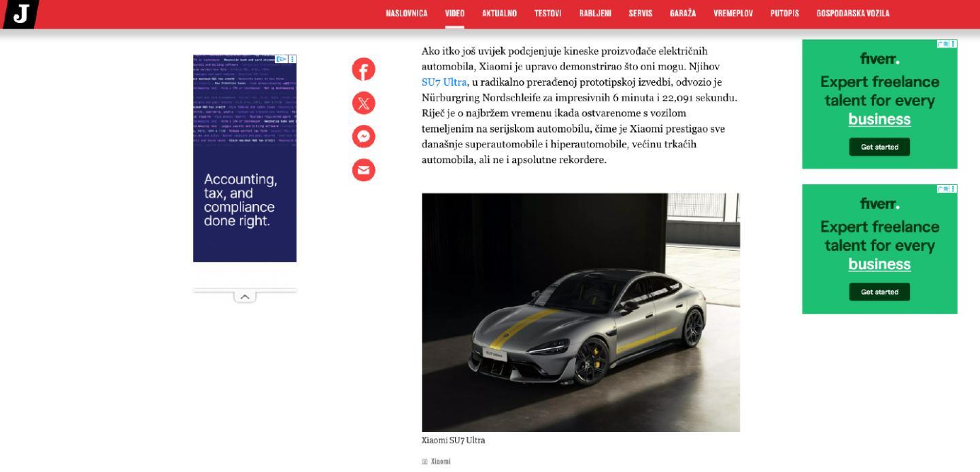Viewport: 980px width, 472px height.
Task: Open the Rabljeni section
Action: (x=595, y=14)
